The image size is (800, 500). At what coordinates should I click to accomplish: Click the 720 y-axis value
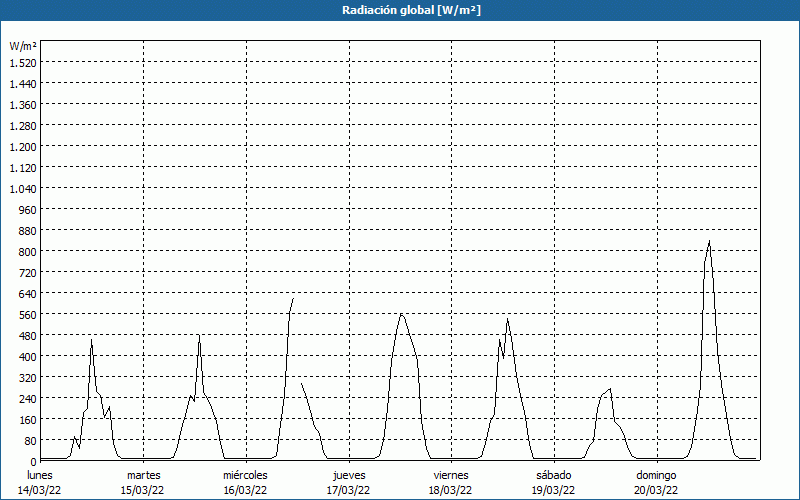click(27, 272)
